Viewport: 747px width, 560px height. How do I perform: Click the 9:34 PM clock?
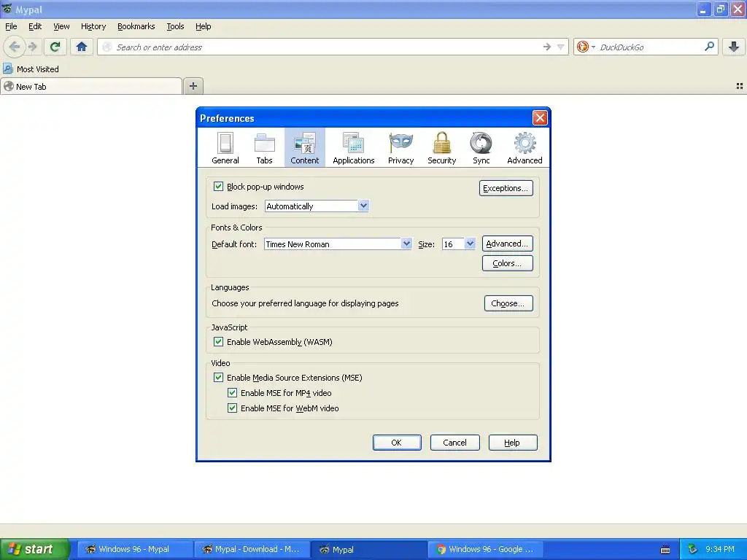click(720, 549)
